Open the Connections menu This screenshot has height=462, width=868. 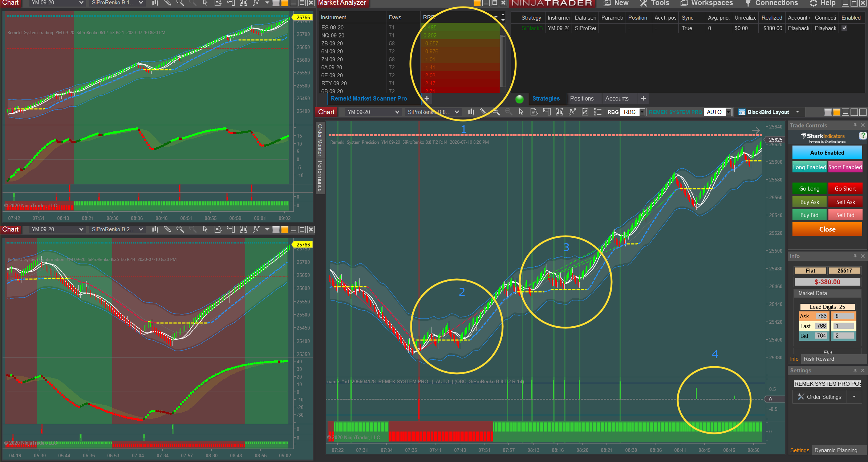coord(771,3)
